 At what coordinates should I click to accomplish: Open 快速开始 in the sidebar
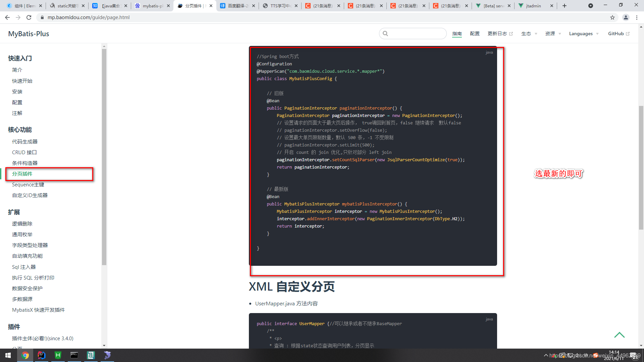(22, 81)
